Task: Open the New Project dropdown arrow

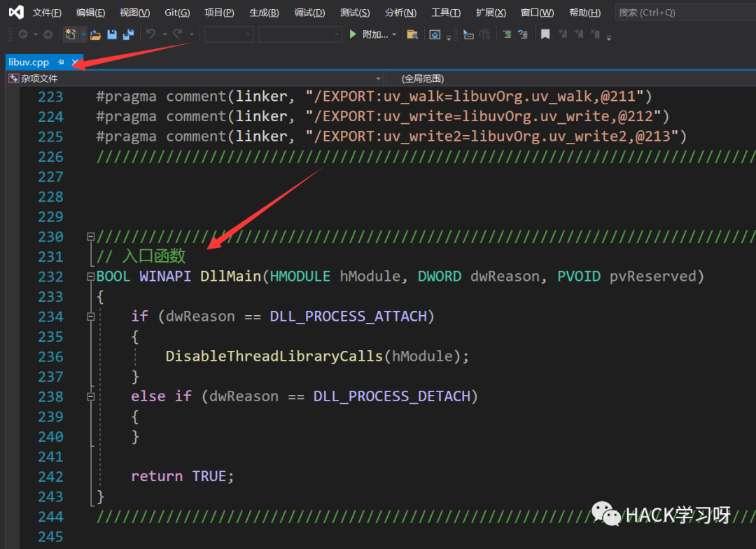Action: [x=83, y=35]
